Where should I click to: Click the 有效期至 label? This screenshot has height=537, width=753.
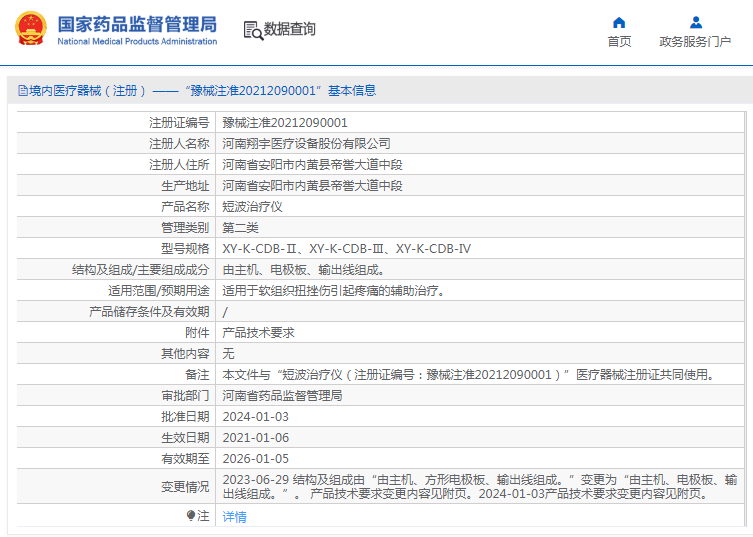point(185,459)
